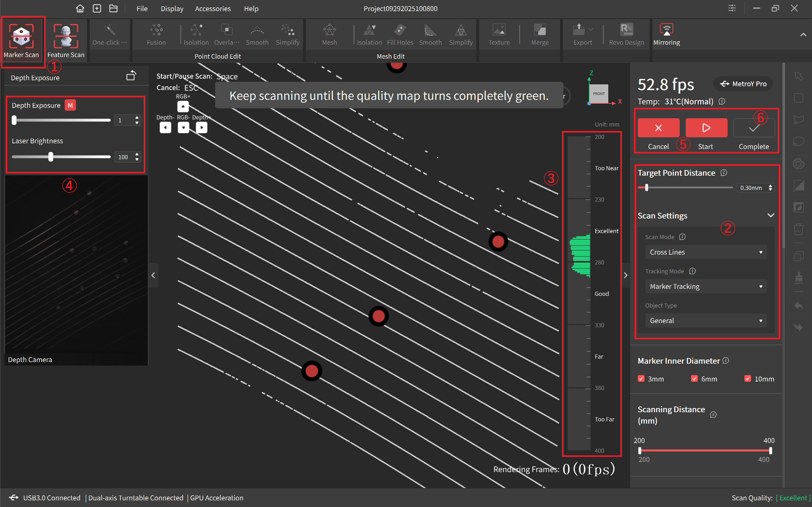Screen dimensions: 812x507
Task: Open the Accessories menu
Action: [x=213, y=9]
